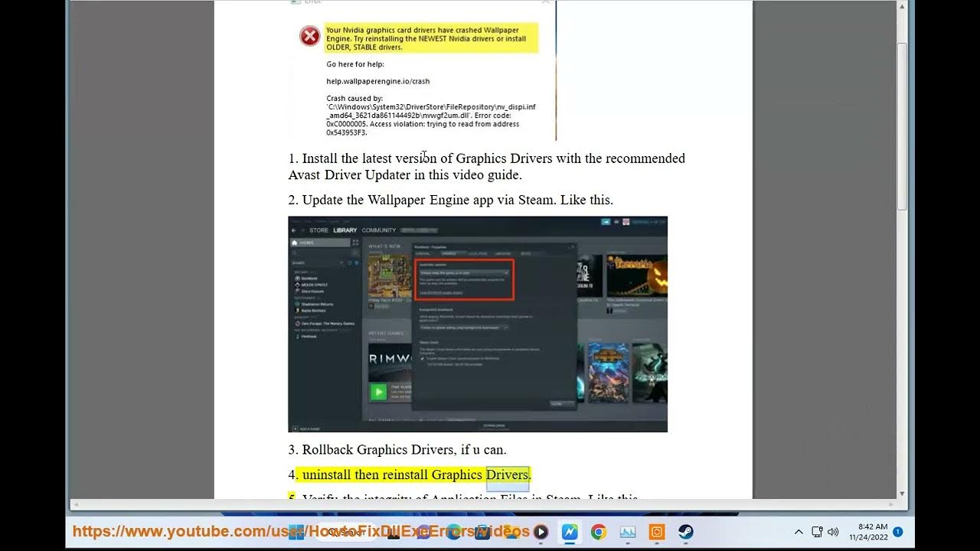Open volume speaker icon in system tray
Viewport: 980px width, 551px height.
[x=833, y=532]
